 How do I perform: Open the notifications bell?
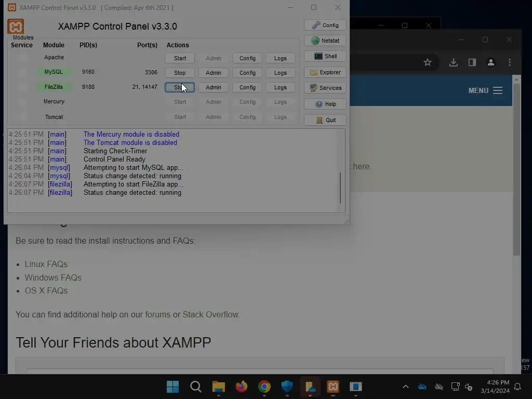pos(517,387)
